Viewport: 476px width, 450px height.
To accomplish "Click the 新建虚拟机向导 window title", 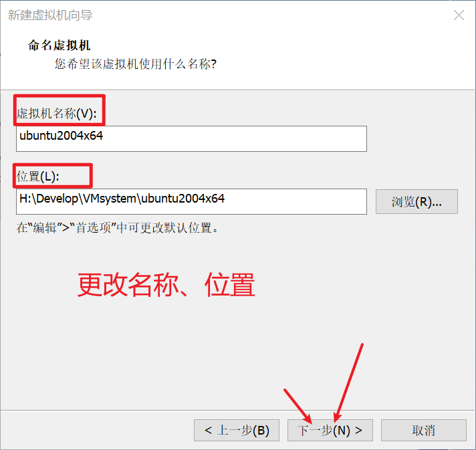I will click(x=50, y=15).
